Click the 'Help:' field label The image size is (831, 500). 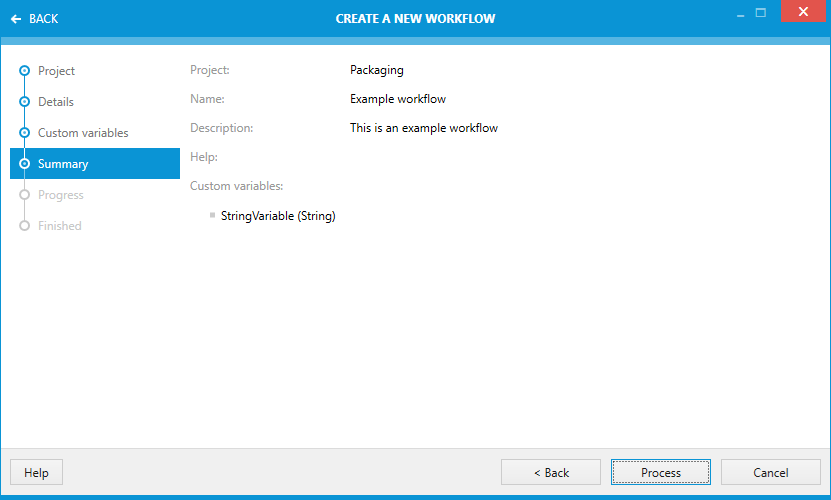(x=204, y=157)
